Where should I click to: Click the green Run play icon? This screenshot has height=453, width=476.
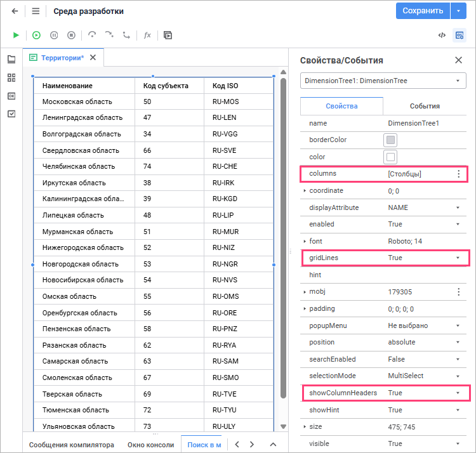16,35
